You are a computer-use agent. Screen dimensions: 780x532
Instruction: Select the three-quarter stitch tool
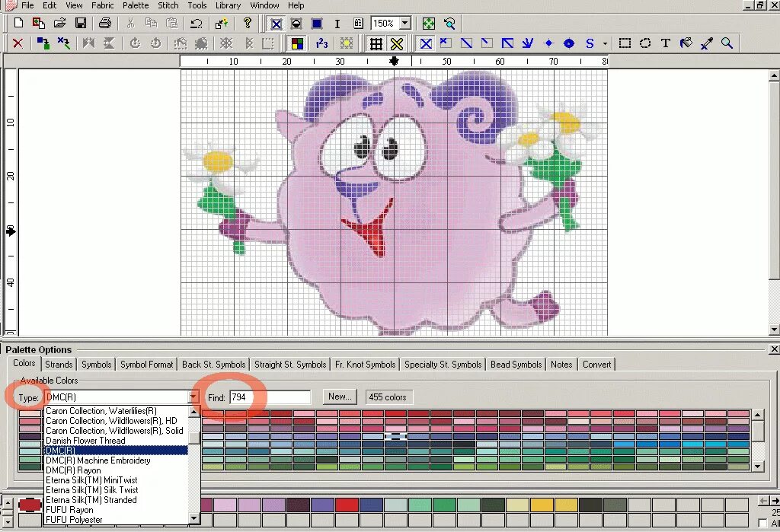tap(507, 43)
